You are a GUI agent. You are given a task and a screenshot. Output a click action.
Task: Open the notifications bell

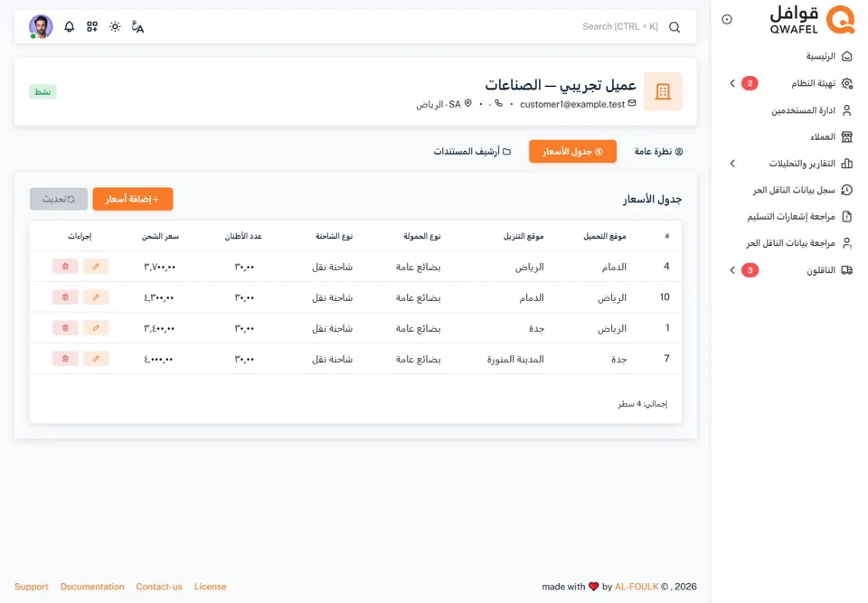pyautogui.click(x=70, y=26)
